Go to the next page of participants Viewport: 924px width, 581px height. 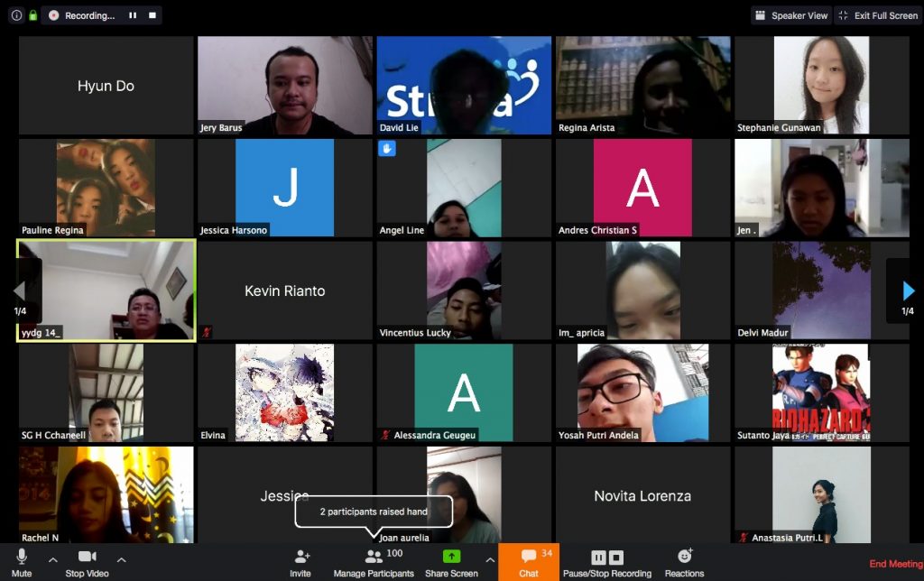coord(908,290)
